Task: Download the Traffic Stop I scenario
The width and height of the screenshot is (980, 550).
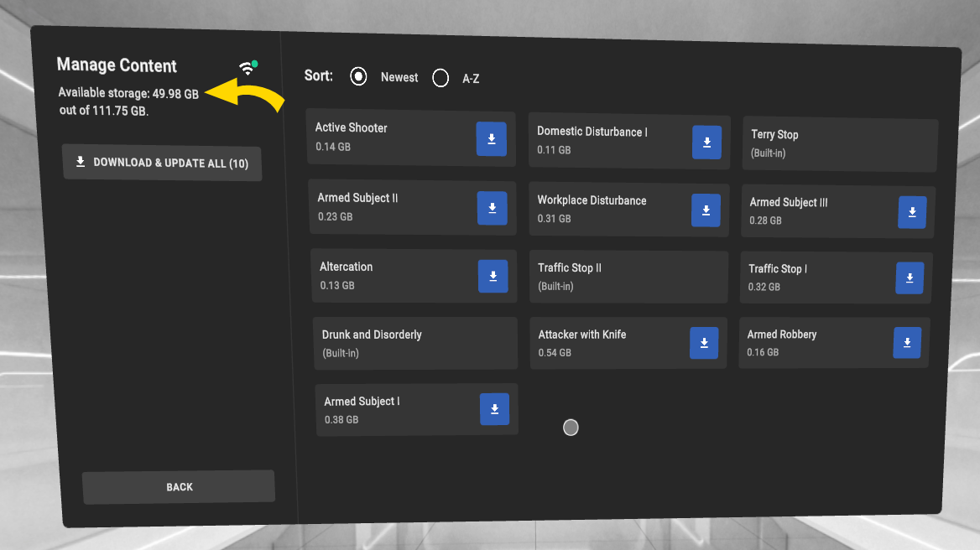Action: click(x=910, y=278)
